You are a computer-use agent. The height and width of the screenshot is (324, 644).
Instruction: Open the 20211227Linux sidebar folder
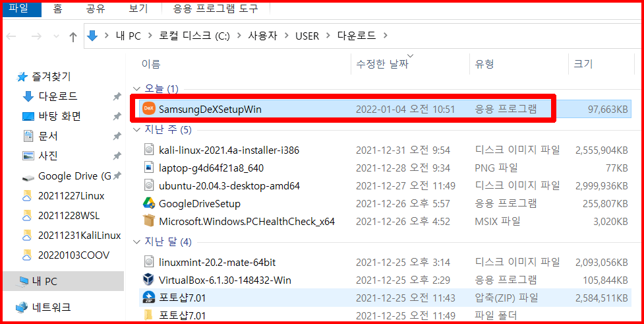tap(71, 196)
